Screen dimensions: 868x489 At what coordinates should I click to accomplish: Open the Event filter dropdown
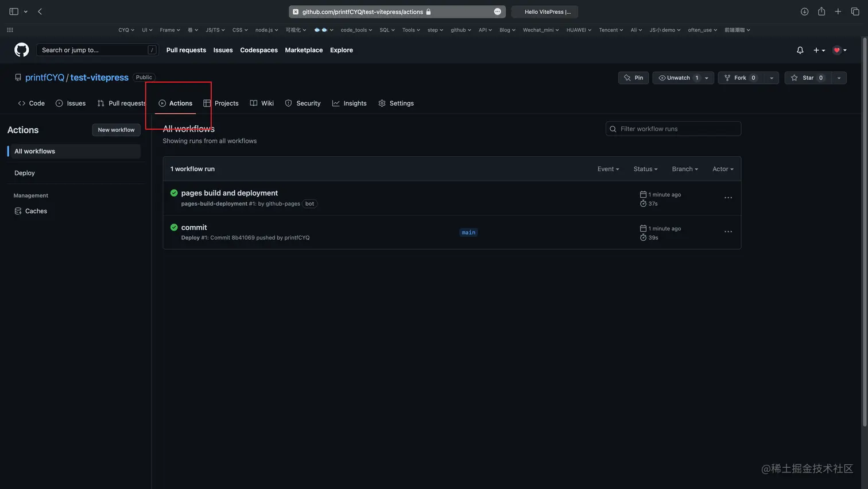click(x=608, y=169)
